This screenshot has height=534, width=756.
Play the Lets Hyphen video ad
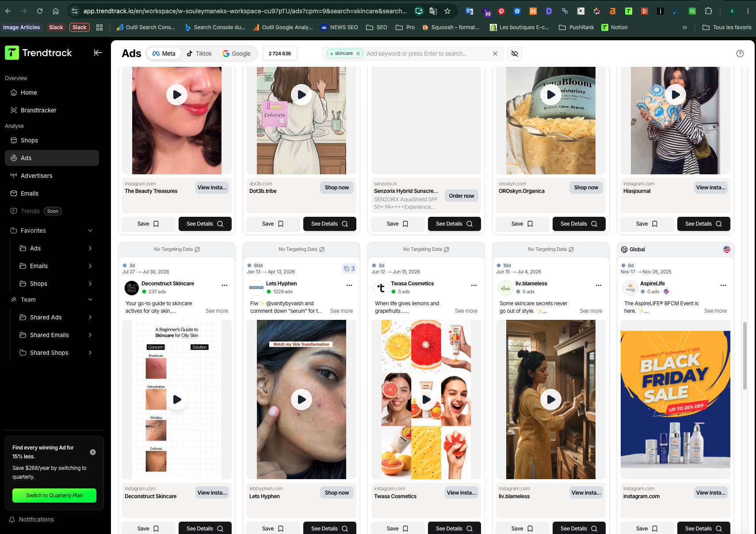[x=302, y=400]
